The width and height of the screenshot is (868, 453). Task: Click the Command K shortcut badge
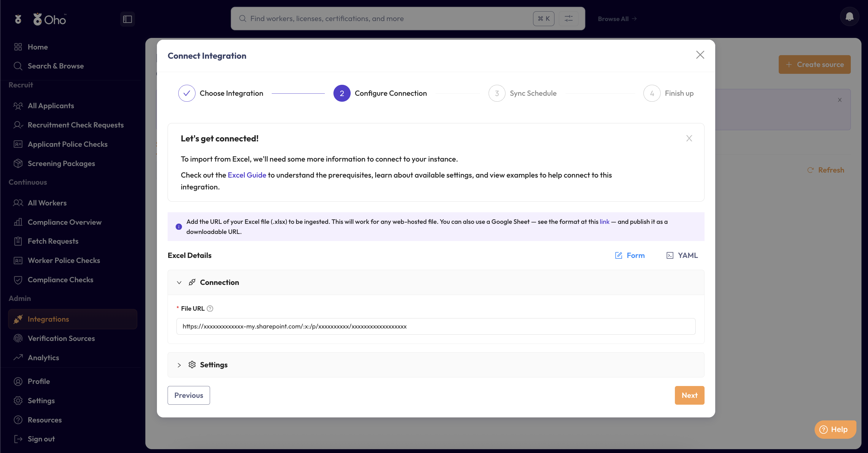pyautogui.click(x=543, y=18)
